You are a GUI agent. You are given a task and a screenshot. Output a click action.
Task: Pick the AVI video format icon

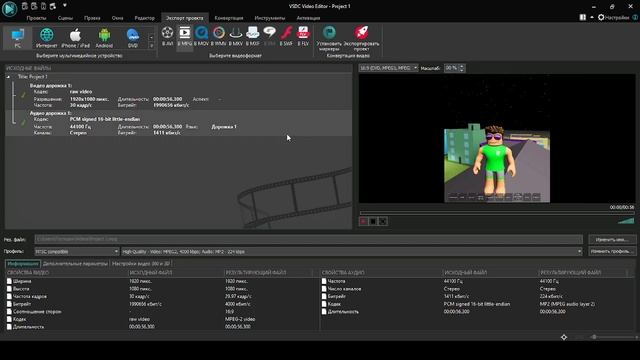(167, 37)
